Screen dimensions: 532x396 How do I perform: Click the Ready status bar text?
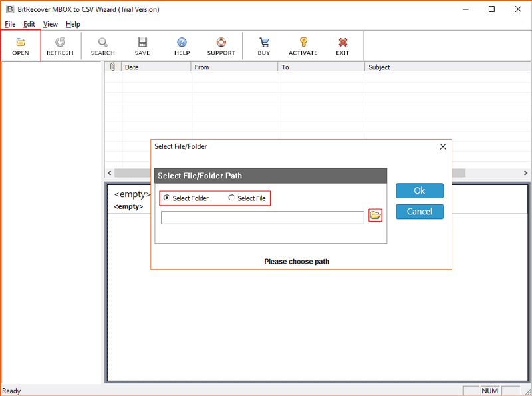pyautogui.click(x=11, y=391)
